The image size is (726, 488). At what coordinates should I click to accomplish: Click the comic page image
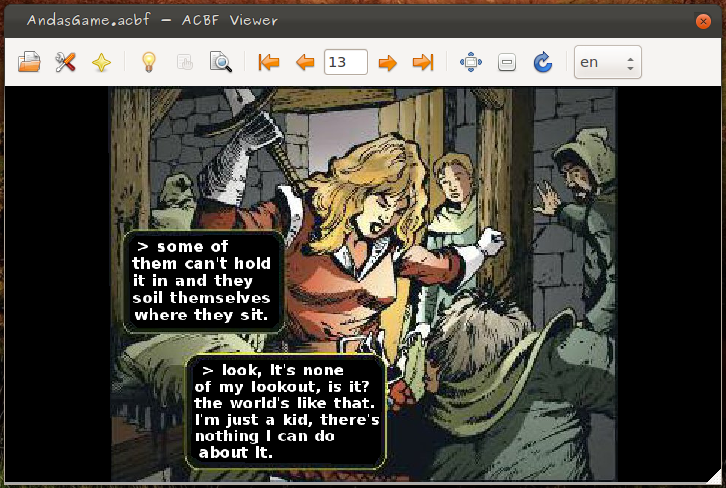[363, 284]
